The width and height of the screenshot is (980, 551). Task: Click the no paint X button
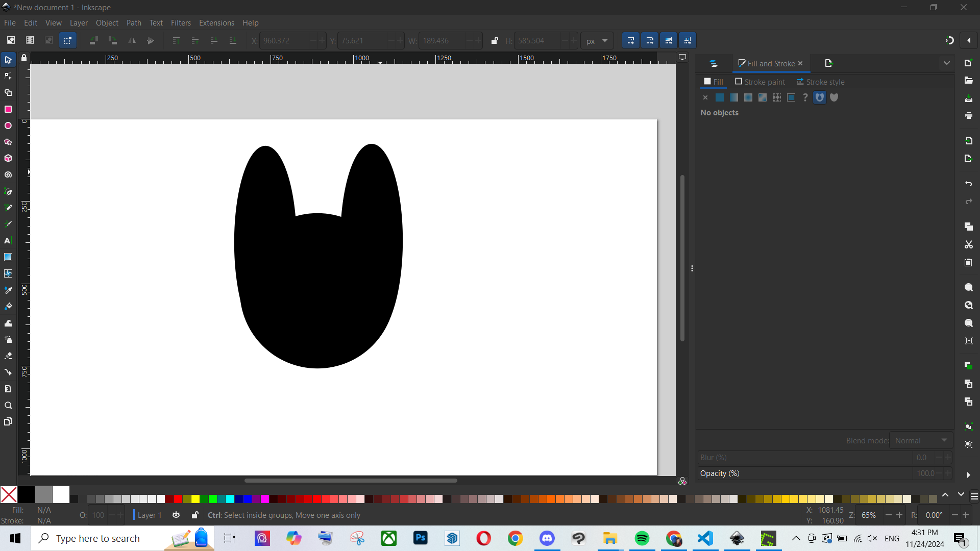point(705,97)
